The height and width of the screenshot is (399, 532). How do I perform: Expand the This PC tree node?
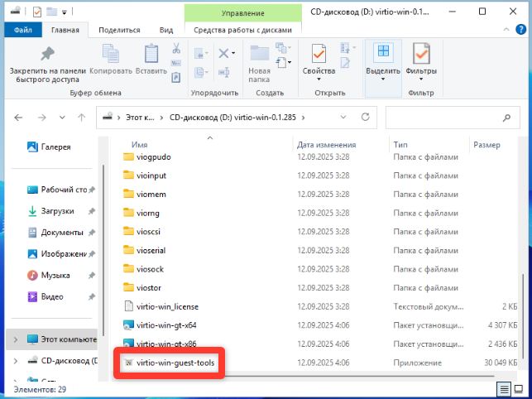pyautogui.click(x=16, y=339)
